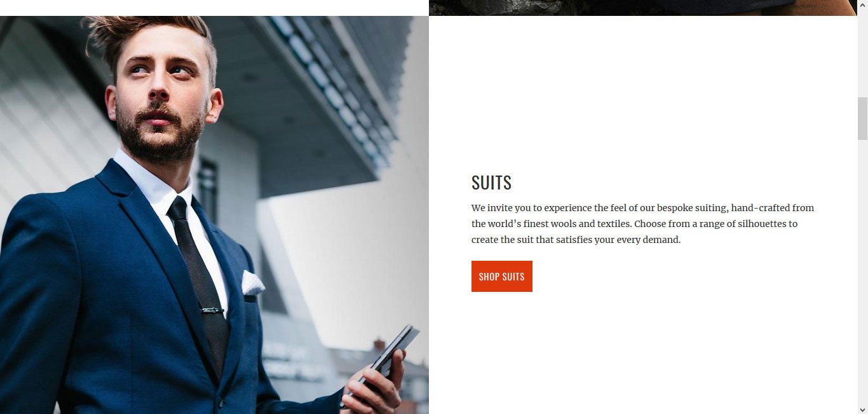Select the SUITS heading text
The width and height of the screenshot is (868, 414).
(491, 183)
